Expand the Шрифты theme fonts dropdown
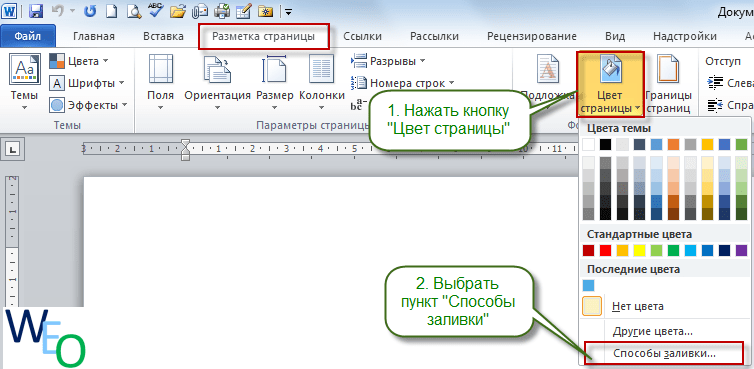Viewport: 754px width, 369px height. click(121, 83)
